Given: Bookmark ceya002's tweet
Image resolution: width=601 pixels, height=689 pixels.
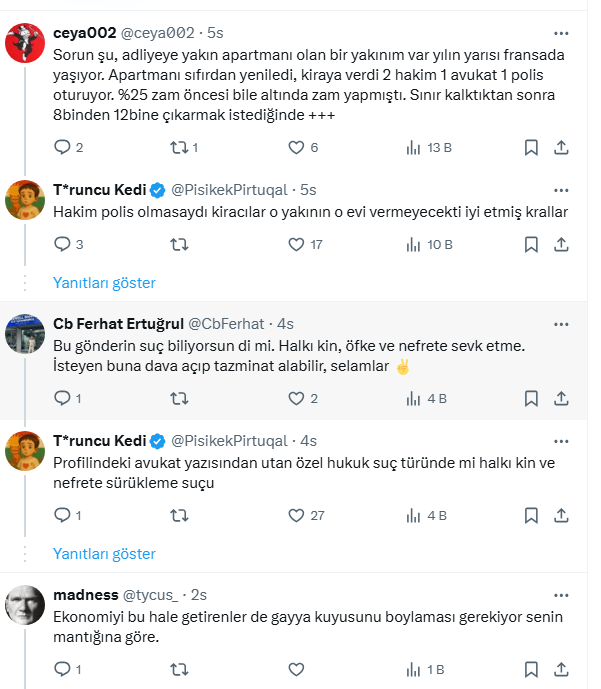Looking at the screenshot, I should tap(532, 147).
